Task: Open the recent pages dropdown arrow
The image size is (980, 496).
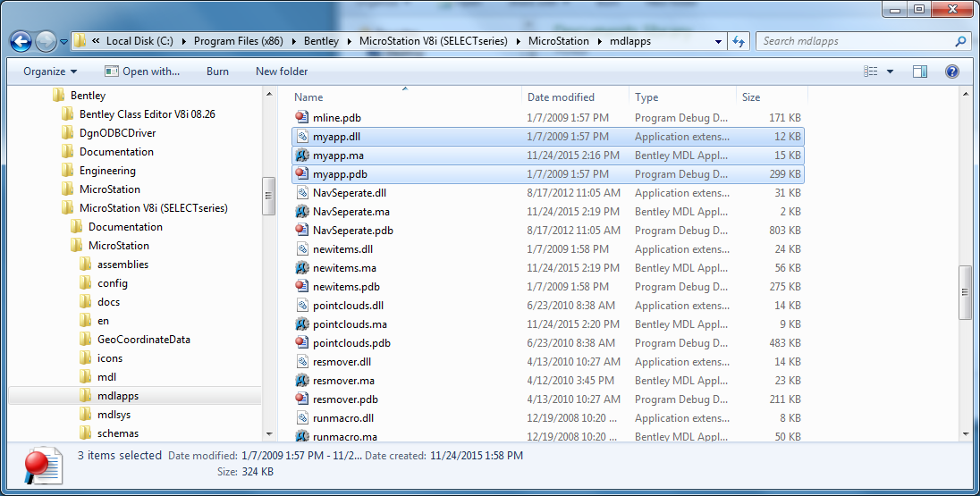Action: tap(63, 43)
